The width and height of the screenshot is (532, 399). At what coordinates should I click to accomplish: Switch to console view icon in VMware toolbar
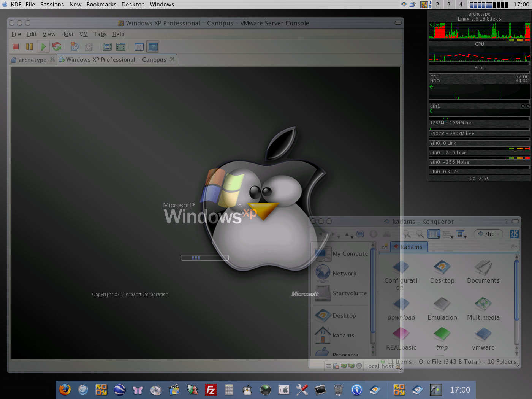[x=153, y=46]
